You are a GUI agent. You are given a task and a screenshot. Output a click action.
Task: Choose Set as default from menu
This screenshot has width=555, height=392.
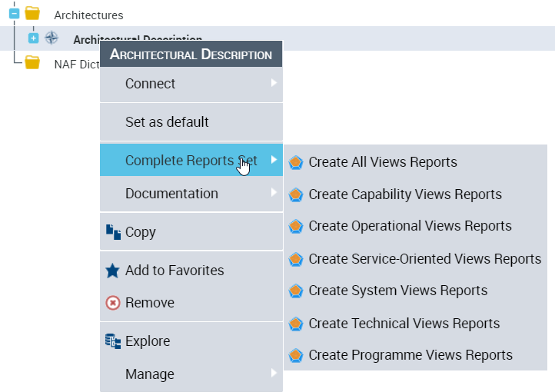click(167, 122)
